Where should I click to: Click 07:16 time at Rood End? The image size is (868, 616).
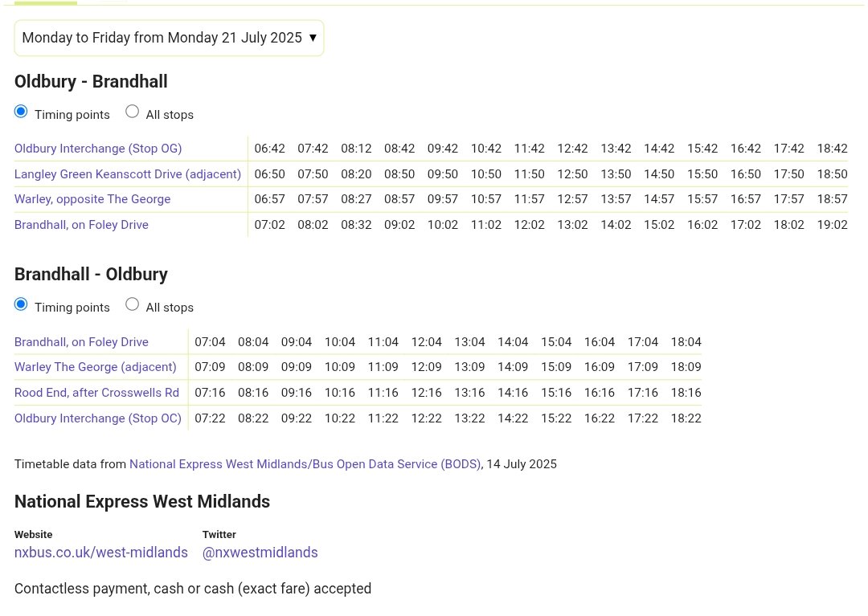click(210, 393)
